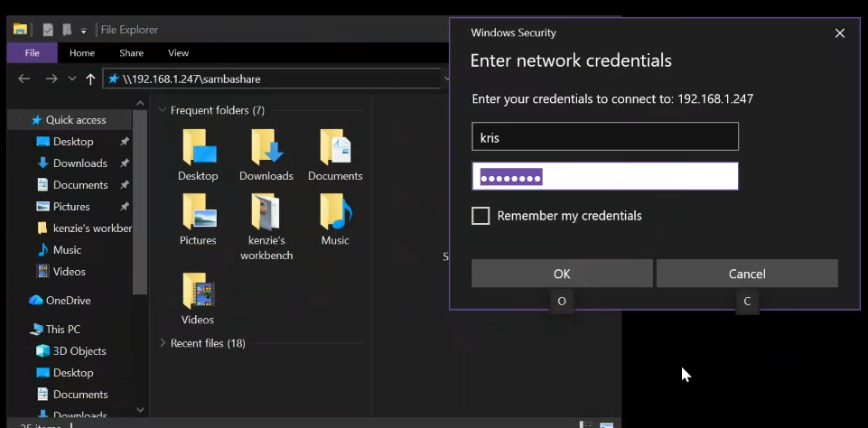Image resolution: width=868 pixels, height=428 pixels.
Task: Enable Remember my credentials checkbox
Action: (481, 216)
